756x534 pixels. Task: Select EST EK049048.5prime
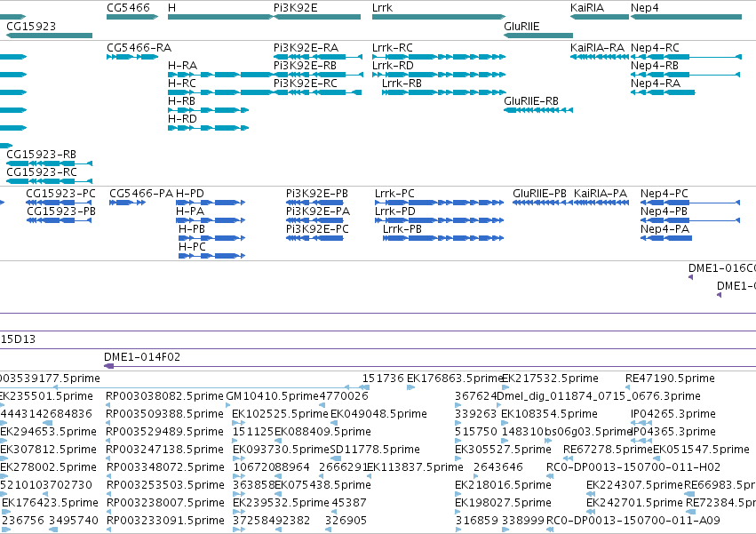point(334,423)
